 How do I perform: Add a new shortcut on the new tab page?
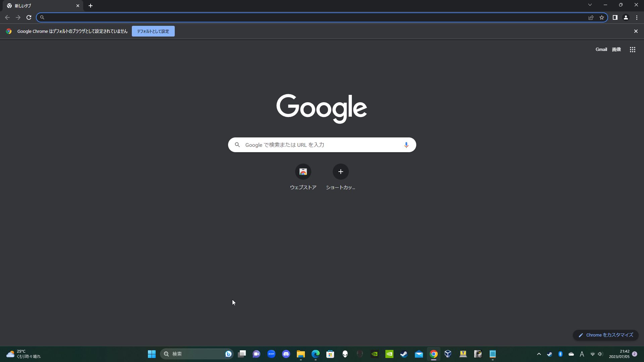(340, 172)
